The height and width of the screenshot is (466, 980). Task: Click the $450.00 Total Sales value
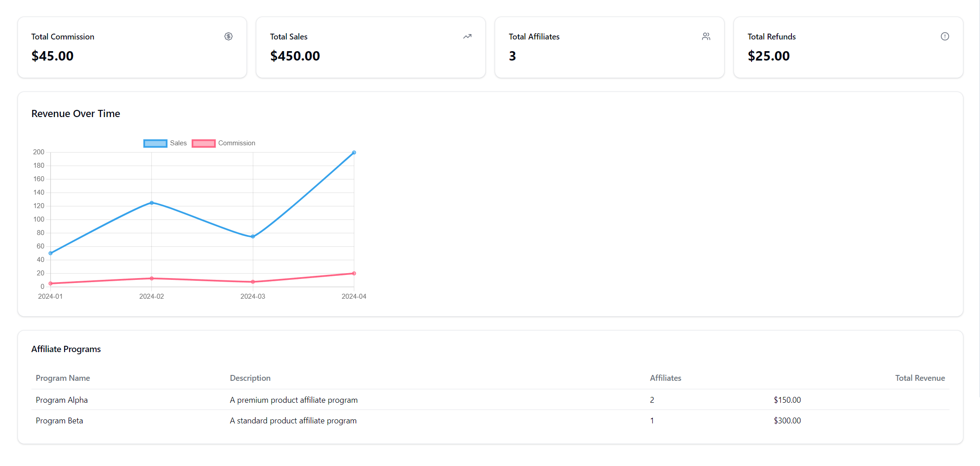(x=295, y=56)
